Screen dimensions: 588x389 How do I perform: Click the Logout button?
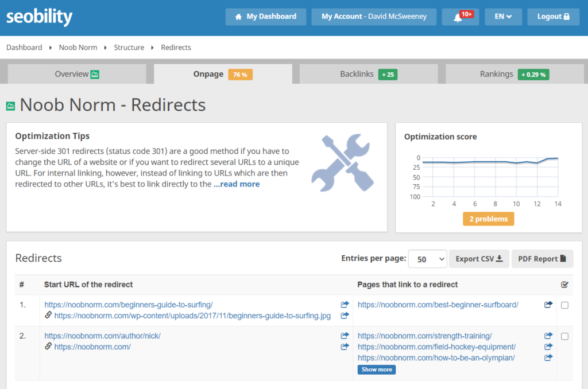click(x=554, y=17)
